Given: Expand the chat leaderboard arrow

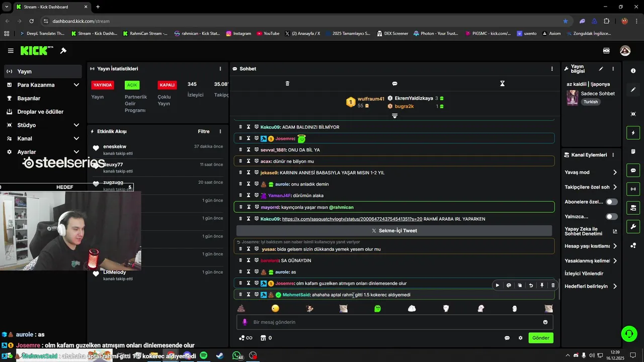Looking at the screenshot, I should click(395, 116).
